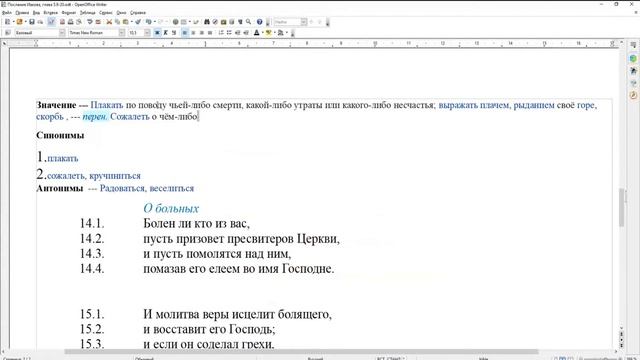Image resolution: width=640 pixels, height=360 pixels.
Task: Toggle Bold formatting
Action: (157, 33)
